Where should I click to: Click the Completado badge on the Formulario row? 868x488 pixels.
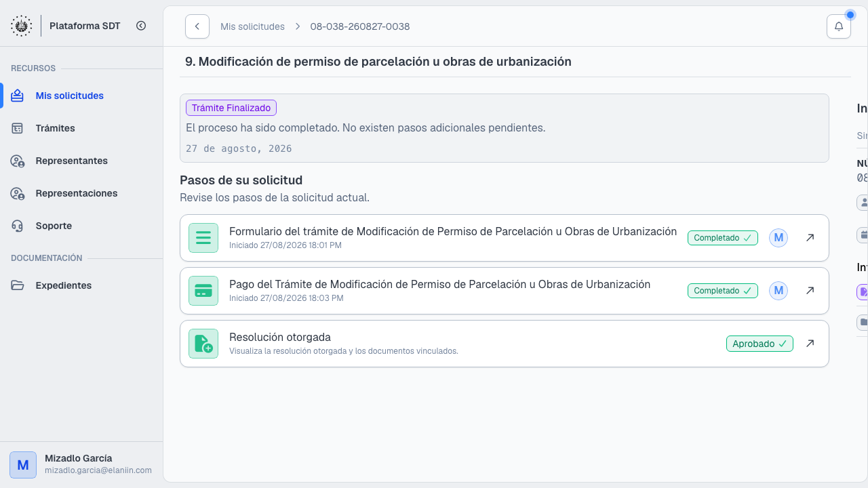723,238
